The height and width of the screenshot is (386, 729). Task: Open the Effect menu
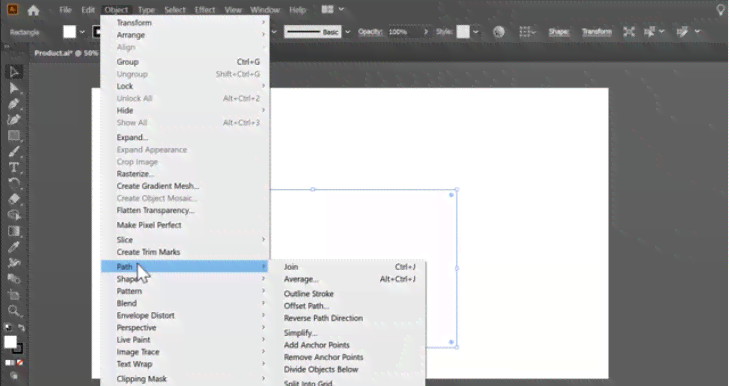coord(205,10)
